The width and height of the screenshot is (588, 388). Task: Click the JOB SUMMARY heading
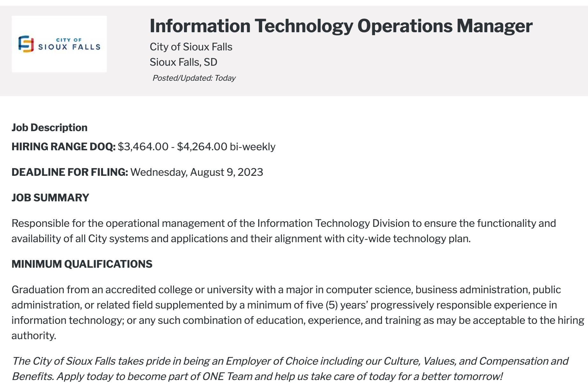pyautogui.click(x=50, y=198)
